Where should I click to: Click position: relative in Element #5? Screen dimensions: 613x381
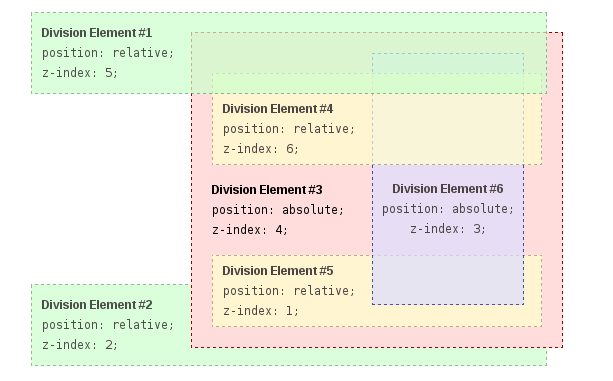(x=289, y=291)
